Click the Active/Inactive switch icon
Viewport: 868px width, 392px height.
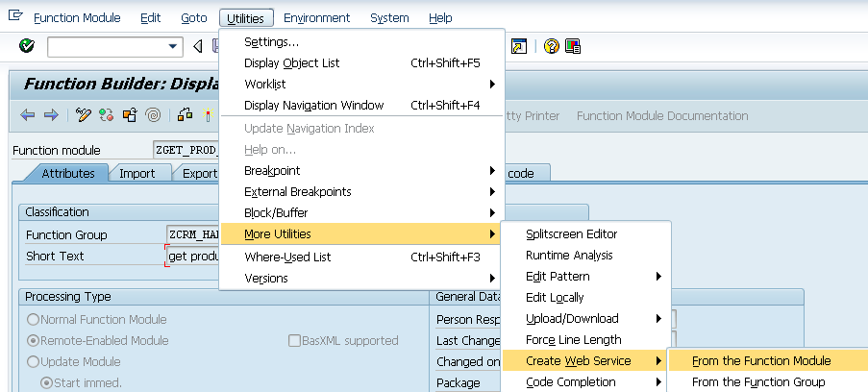107,115
